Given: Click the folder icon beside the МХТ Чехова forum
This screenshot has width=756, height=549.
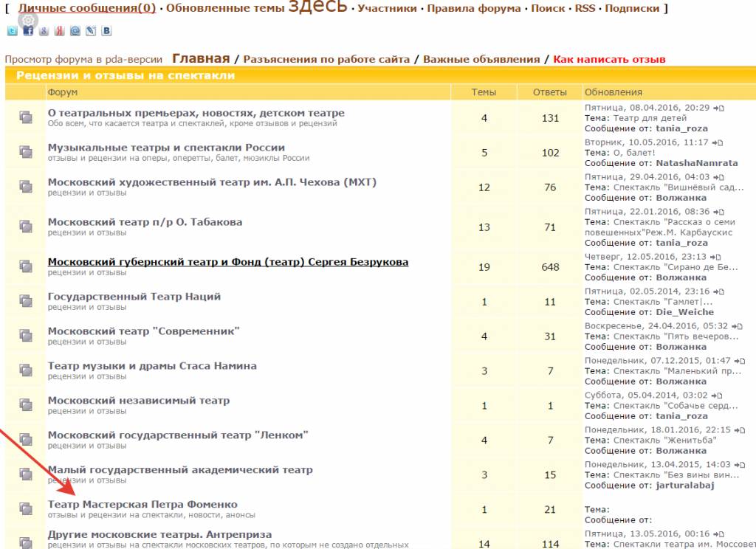Looking at the screenshot, I should click(x=26, y=187).
